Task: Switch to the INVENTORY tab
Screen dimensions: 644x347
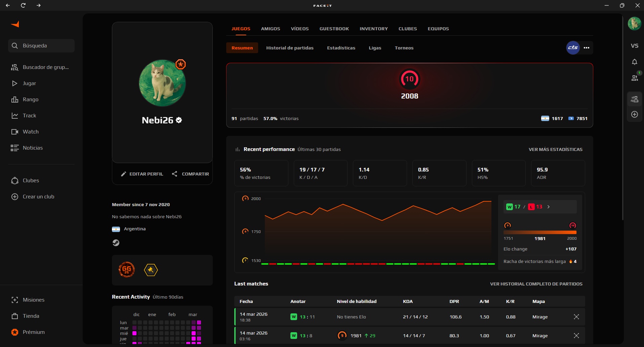Action: [374, 29]
